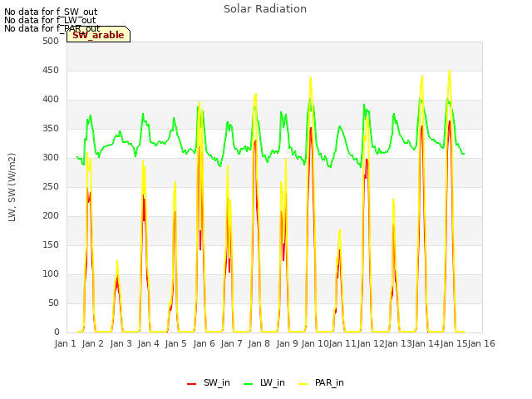Screen dimensions: 532x399
Task: Click the SW_arable annotation label
Action: click(x=98, y=35)
